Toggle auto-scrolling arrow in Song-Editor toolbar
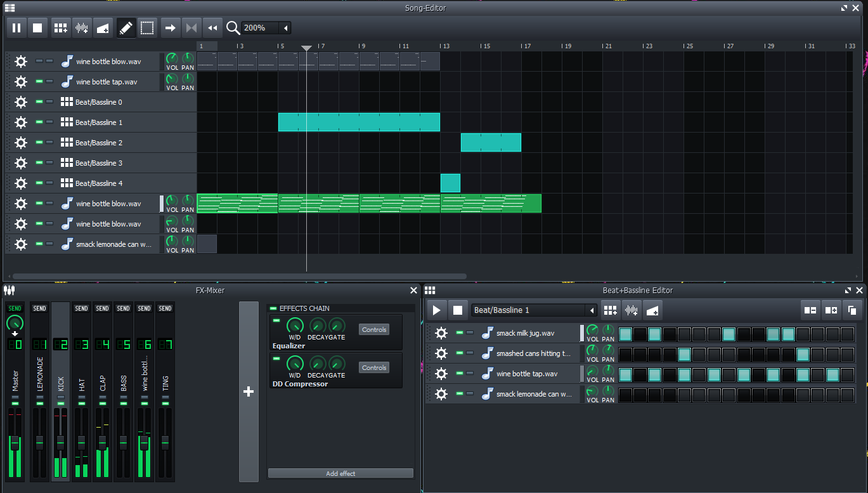 pyautogui.click(x=170, y=28)
